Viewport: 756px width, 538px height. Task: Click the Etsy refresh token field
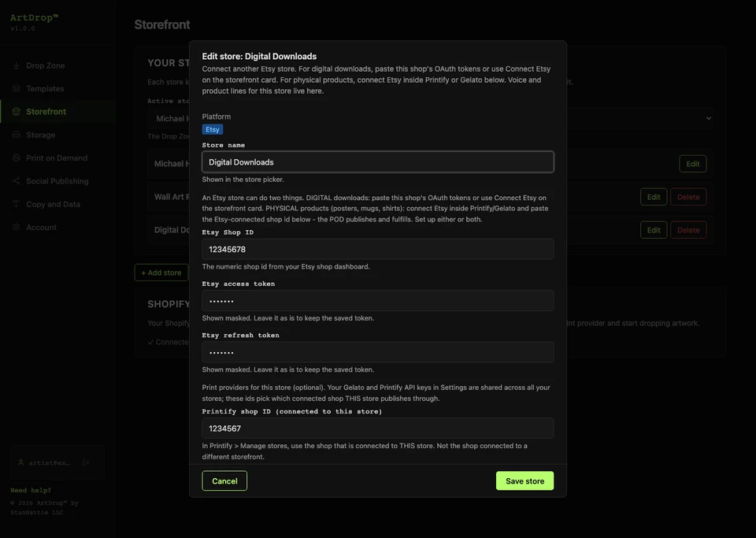[x=377, y=352]
